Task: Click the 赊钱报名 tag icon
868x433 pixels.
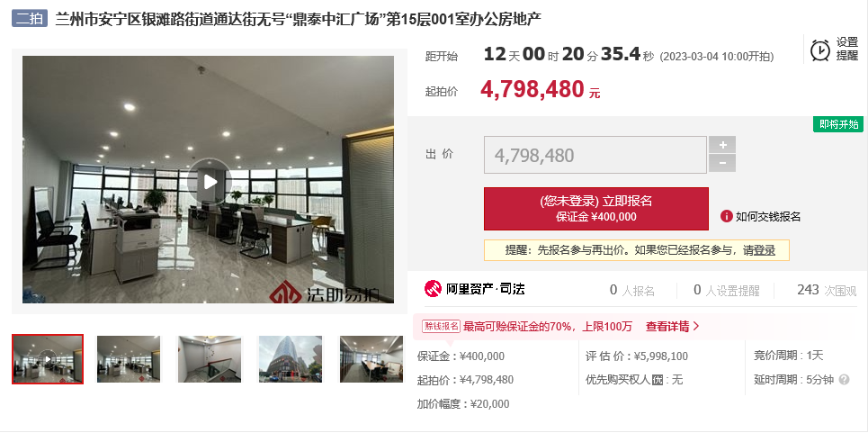Action: tap(442, 326)
